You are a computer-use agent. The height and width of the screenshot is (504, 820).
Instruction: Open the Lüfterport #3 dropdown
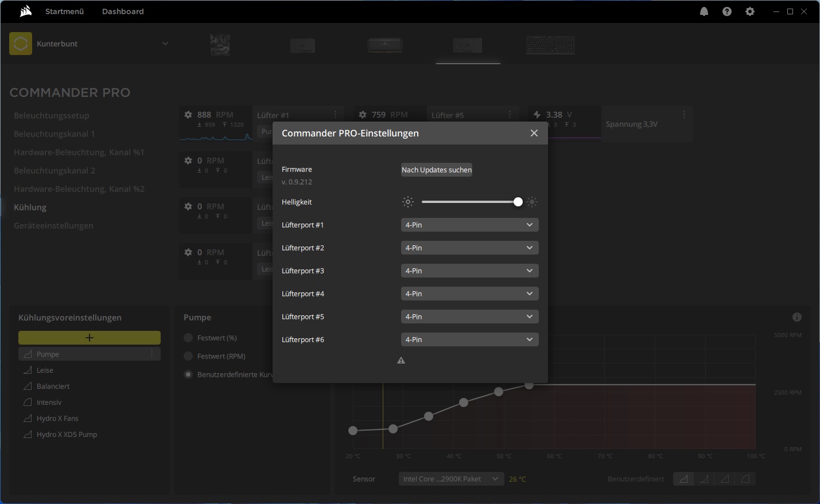pos(469,271)
